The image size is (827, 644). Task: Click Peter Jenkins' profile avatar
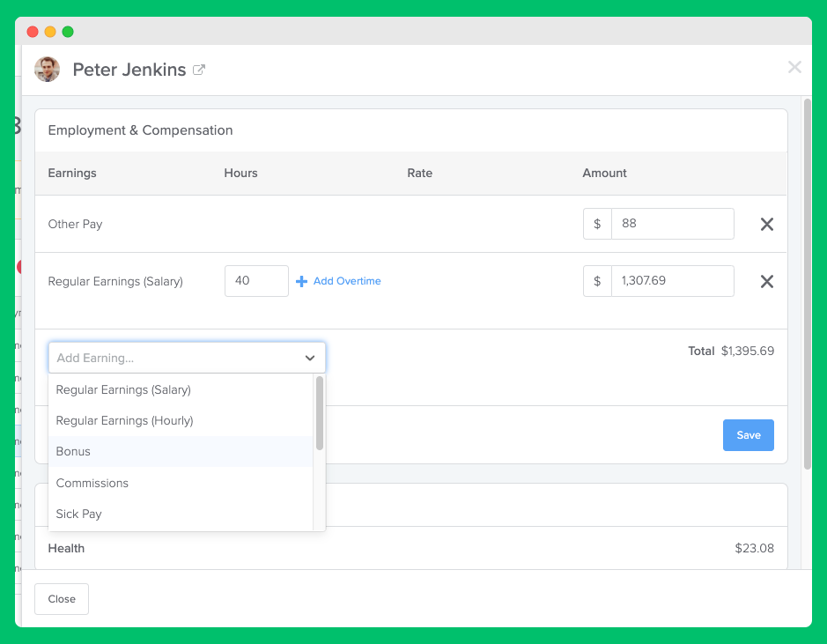coord(47,69)
